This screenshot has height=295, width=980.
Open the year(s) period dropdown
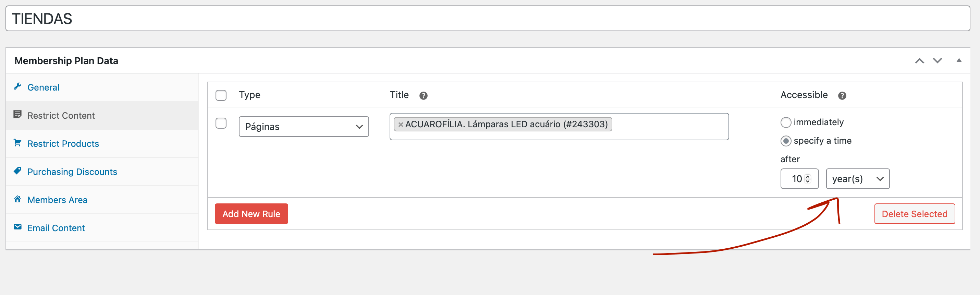(x=857, y=179)
